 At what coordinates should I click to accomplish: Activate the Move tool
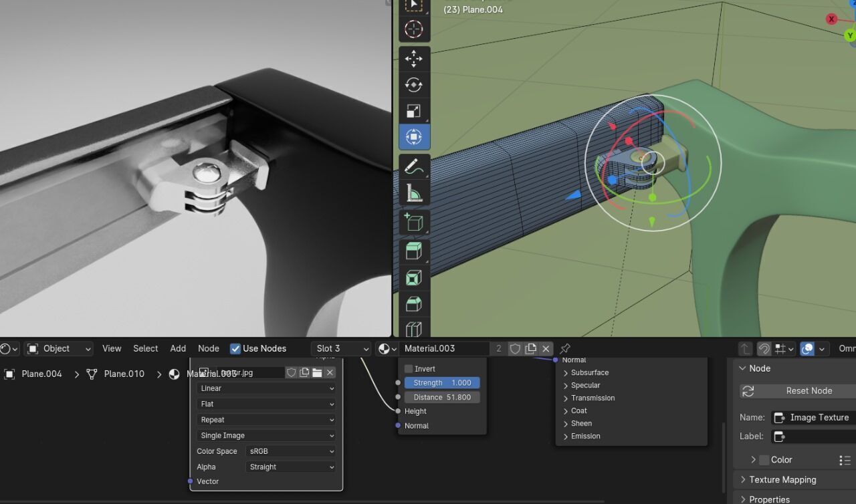(414, 59)
